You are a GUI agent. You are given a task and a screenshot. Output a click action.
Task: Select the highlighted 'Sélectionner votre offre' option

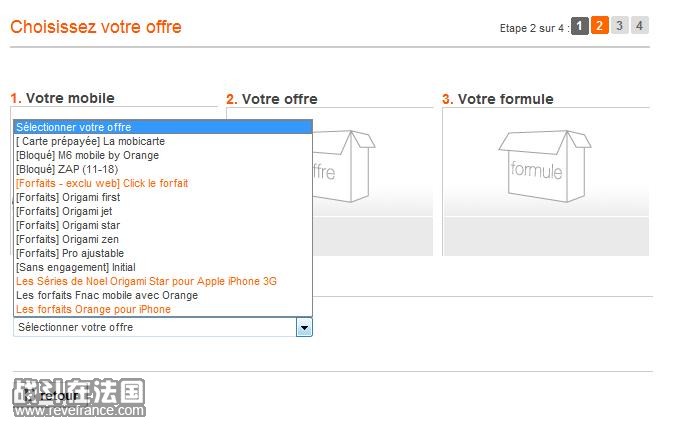tap(163, 127)
